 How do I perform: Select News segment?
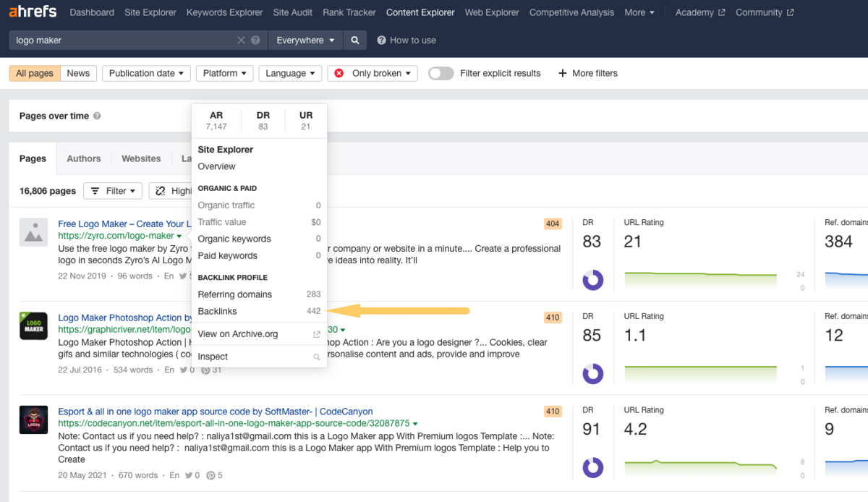click(78, 73)
